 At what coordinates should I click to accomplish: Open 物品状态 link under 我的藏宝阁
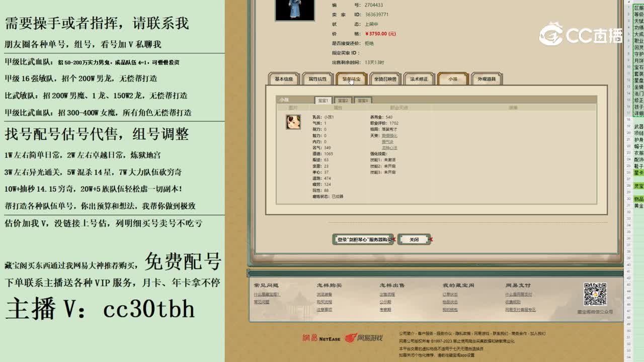[450, 302]
